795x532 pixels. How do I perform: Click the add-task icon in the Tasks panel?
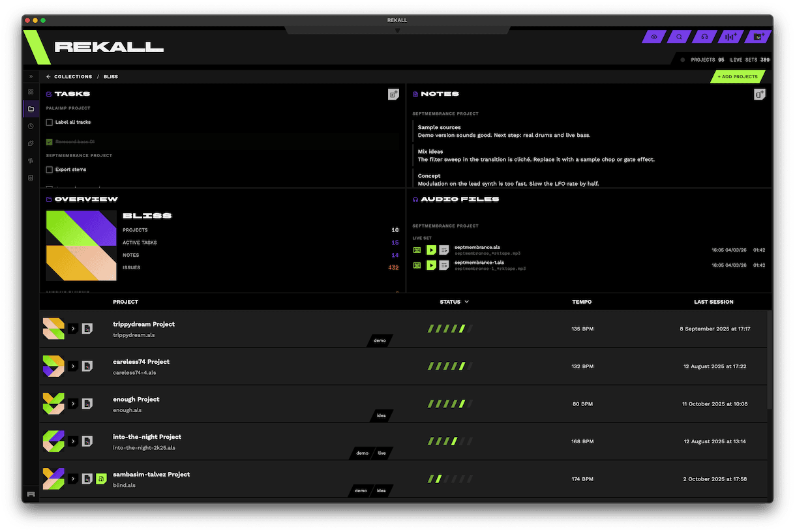[393, 95]
